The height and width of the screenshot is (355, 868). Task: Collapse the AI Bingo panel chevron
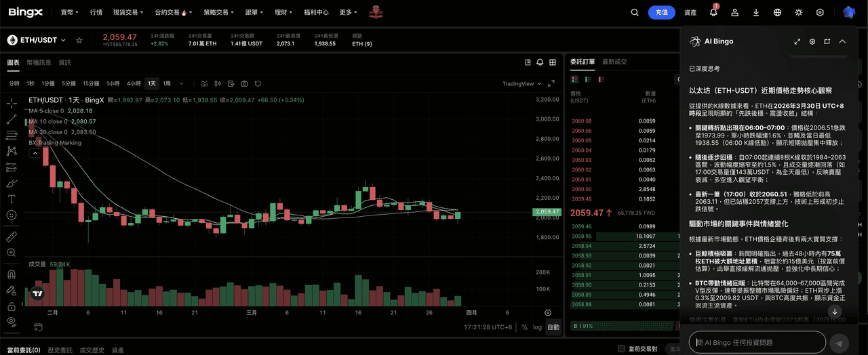[842, 41]
